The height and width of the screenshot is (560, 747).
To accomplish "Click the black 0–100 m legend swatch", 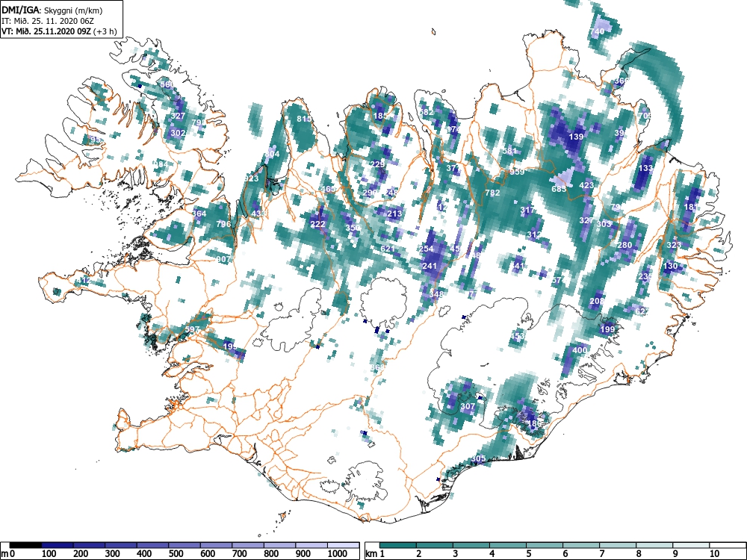I will point(25,545).
